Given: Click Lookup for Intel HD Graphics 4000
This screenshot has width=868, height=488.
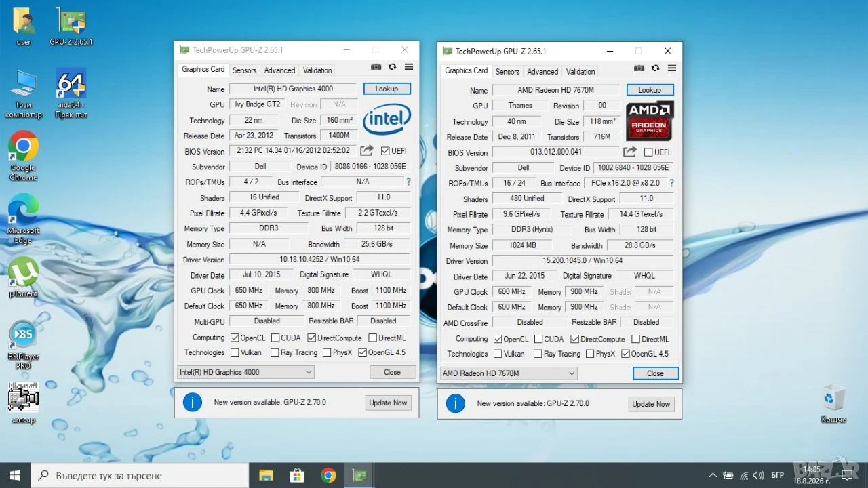Looking at the screenshot, I should pyautogui.click(x=387, y=89).
